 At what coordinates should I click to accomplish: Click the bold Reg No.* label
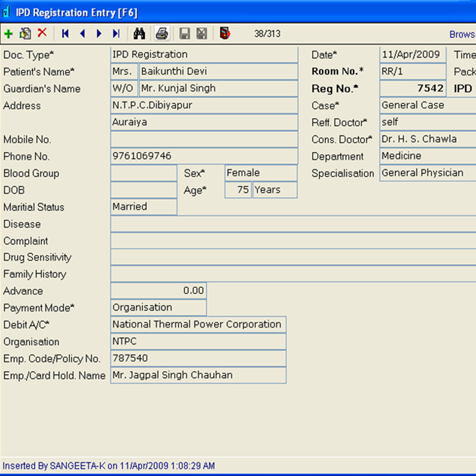click(x=335, y=89)
